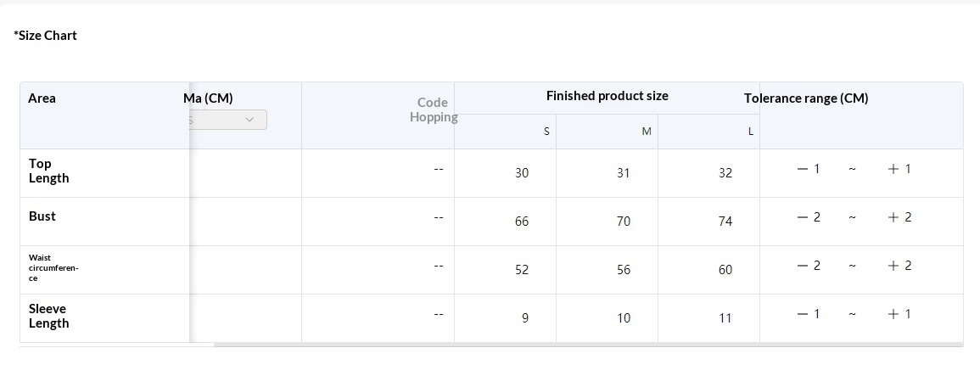Click the Bust size L value 74
This screenshot has height=376, width=980.
725,222
